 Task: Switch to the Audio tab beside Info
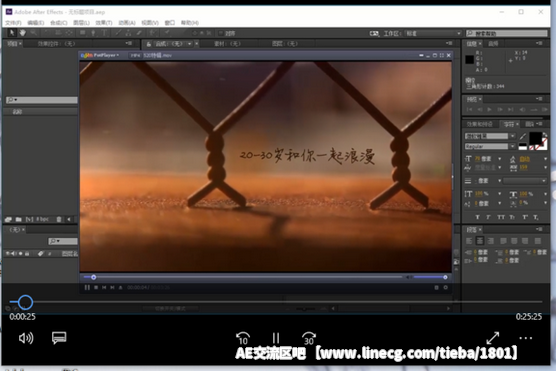point(493,44)
